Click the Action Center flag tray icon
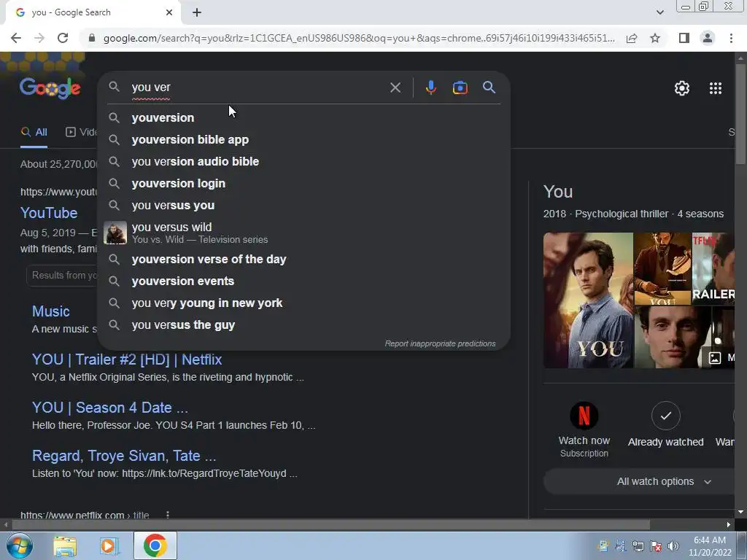This screenshot has width=747, height=560. (656, 546)
